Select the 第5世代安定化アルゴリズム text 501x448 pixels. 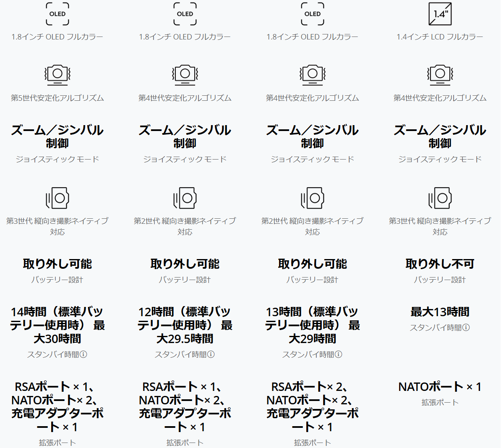[x=57, y=98]
